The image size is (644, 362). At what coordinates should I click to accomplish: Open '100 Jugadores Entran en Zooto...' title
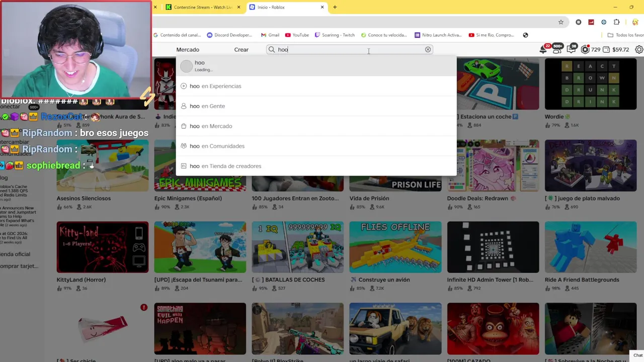(295, 198)
